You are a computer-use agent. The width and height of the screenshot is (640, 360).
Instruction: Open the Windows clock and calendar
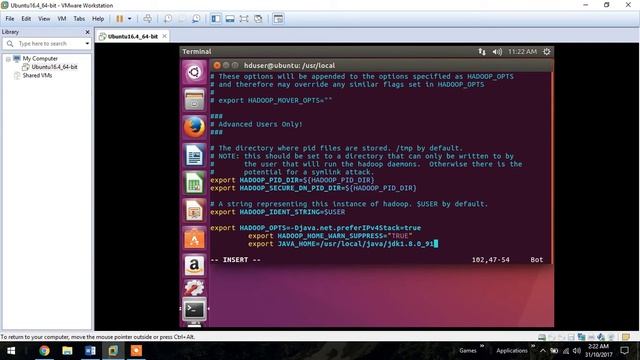pyautogui.click(x=598, y=351)
